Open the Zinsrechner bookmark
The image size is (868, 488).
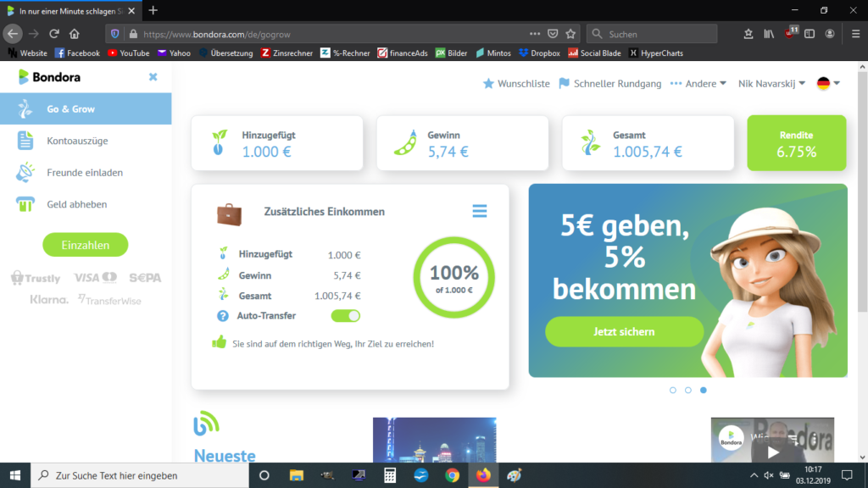pyautogui.click(x=287, y=53)
